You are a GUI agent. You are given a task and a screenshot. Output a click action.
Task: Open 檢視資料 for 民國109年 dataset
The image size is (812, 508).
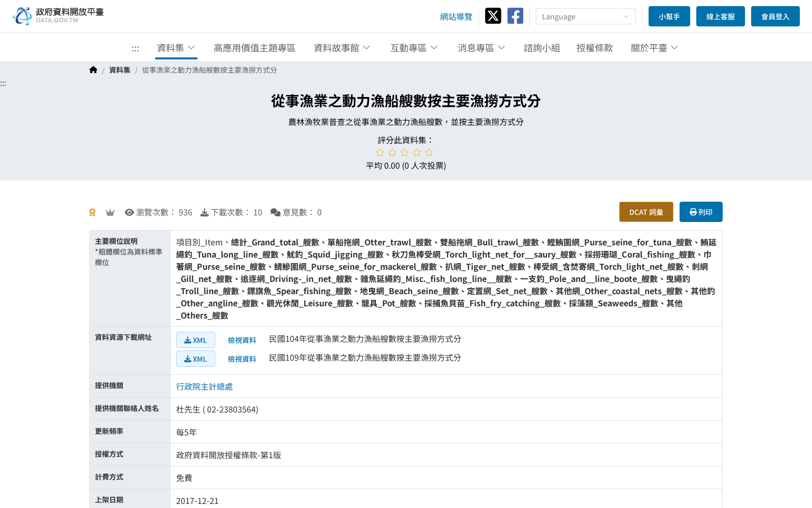pos(242,359)
